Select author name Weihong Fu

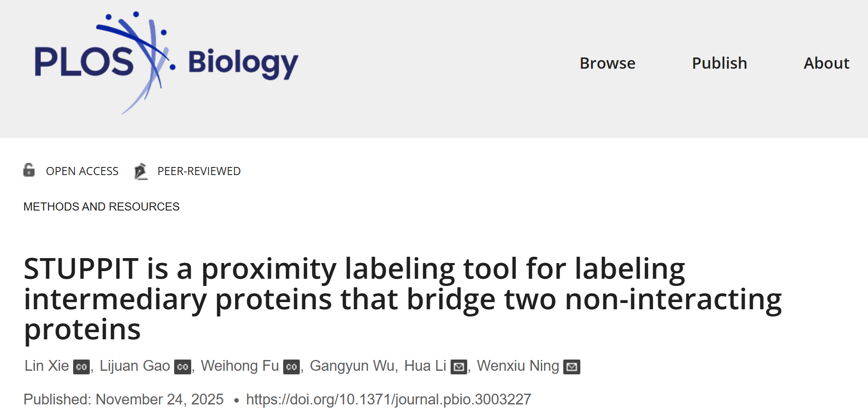(x=240, y=366)
